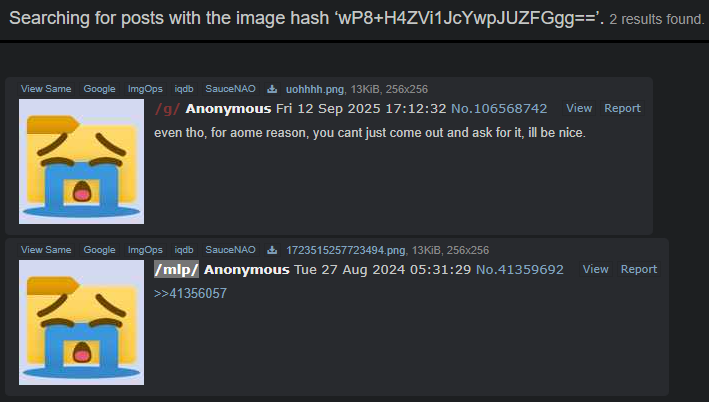The width and height of the screenshot is (709, 402).
Task: Open the crying folder thumbnail in the /g/ post
Action: tap(81, 161)
